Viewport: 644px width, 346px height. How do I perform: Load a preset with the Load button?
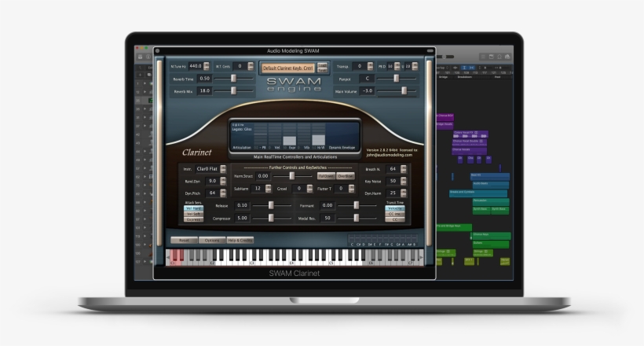[323, 65]
